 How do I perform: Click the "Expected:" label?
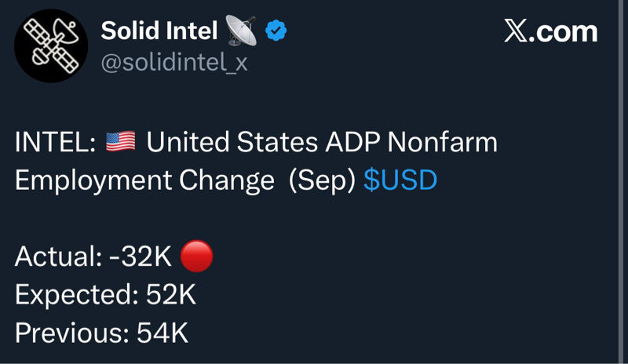click(x=76, y=295)
